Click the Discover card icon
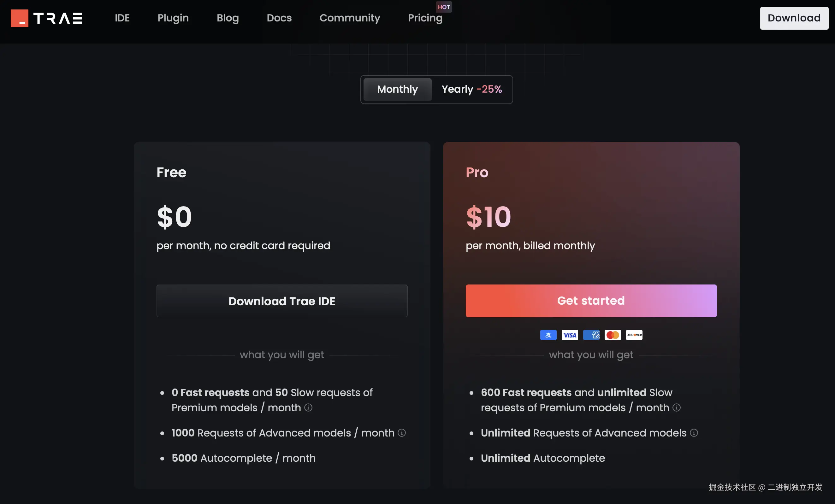This screenshot has height=504, width=835. (x=634, y=335)
